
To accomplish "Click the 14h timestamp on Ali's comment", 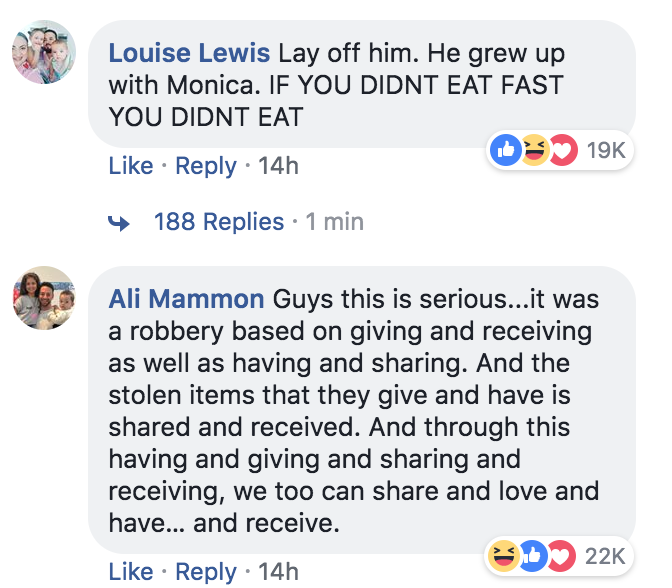I will 278,572.
